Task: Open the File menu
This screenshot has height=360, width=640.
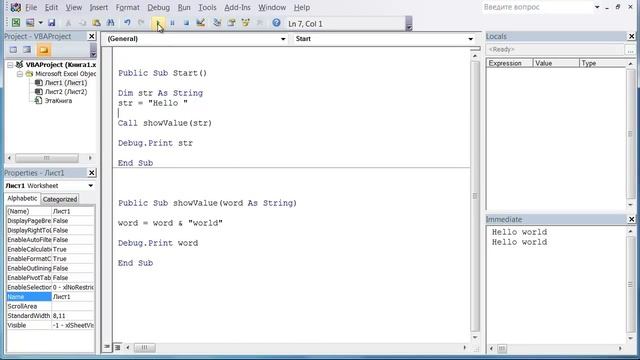Action: (x=31, y=7)
